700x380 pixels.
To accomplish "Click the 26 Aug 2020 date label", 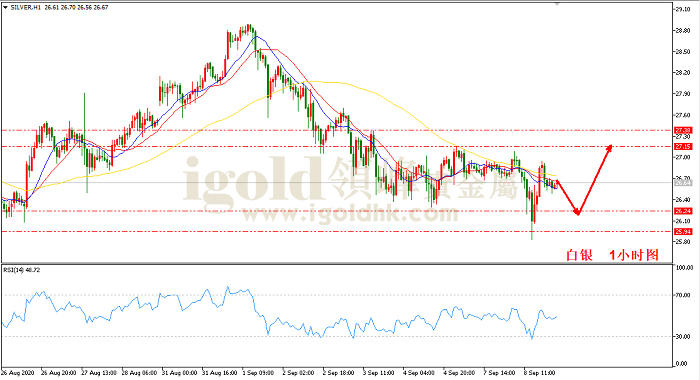I will tap(18, 372).
